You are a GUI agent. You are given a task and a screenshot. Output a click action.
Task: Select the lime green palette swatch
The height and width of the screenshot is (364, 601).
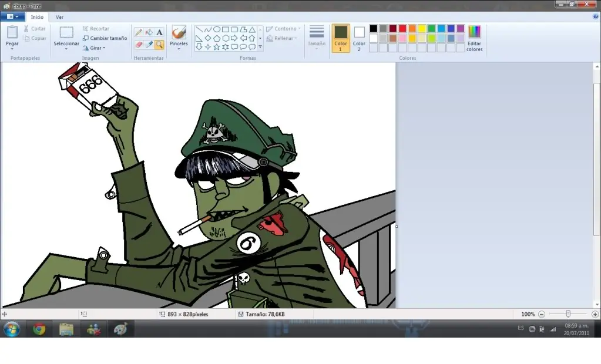432,38
